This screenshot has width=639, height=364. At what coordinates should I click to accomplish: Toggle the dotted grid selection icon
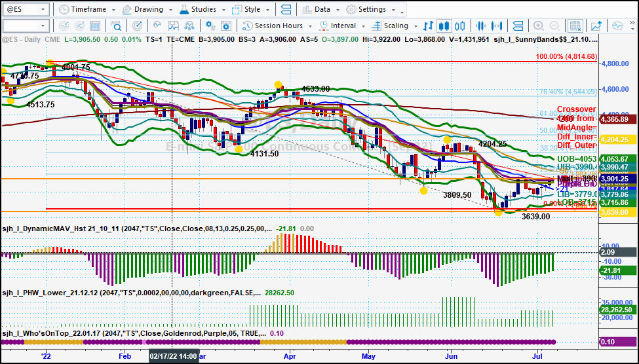click(x=575, y=26)
